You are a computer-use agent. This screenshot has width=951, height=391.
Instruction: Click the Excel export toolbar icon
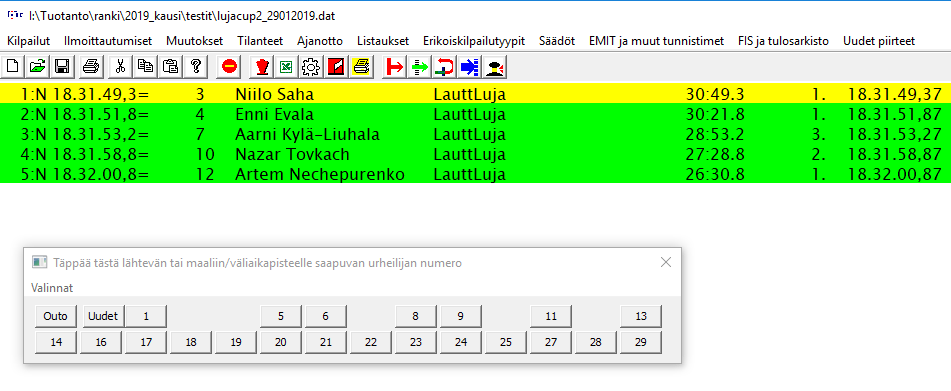coord(284,67)
